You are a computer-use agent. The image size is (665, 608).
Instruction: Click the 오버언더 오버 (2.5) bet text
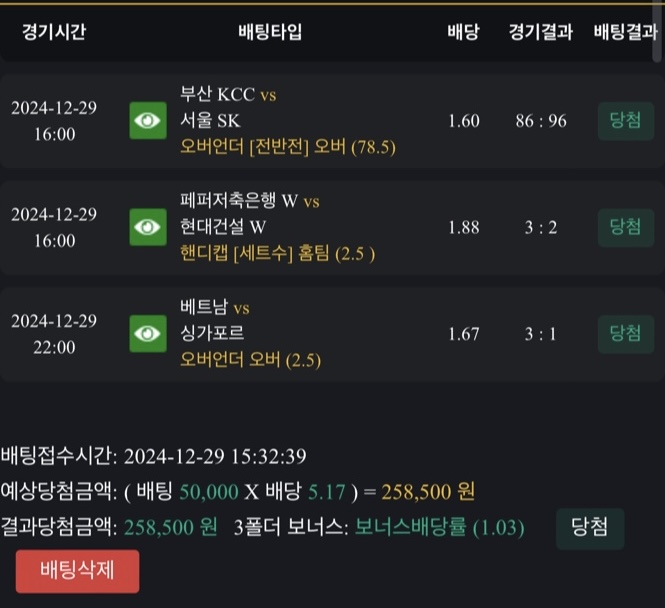point(251,359)
